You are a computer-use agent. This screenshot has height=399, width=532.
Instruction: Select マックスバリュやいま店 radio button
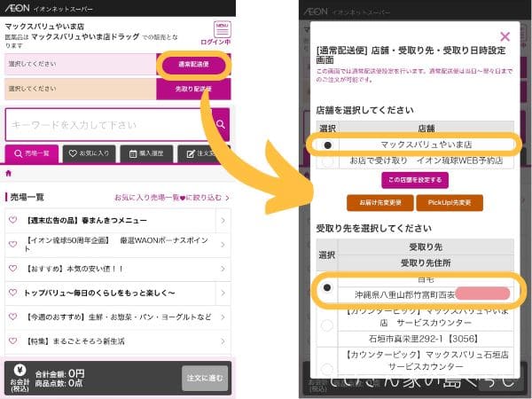(x=327, y=145)
